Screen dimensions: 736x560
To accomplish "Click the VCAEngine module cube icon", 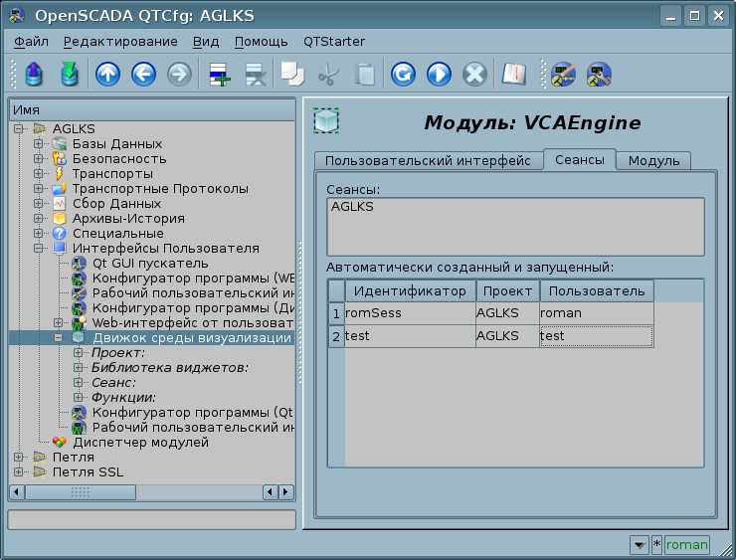I will 326,121.
